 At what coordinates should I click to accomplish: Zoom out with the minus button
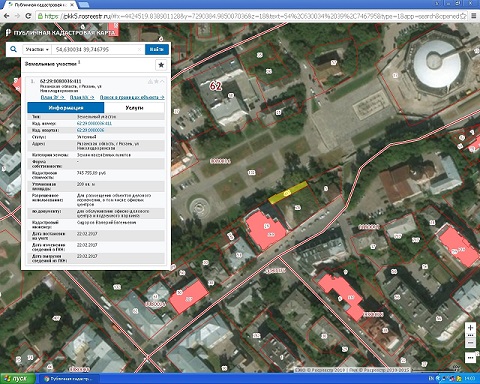click(x=470, y=343)
